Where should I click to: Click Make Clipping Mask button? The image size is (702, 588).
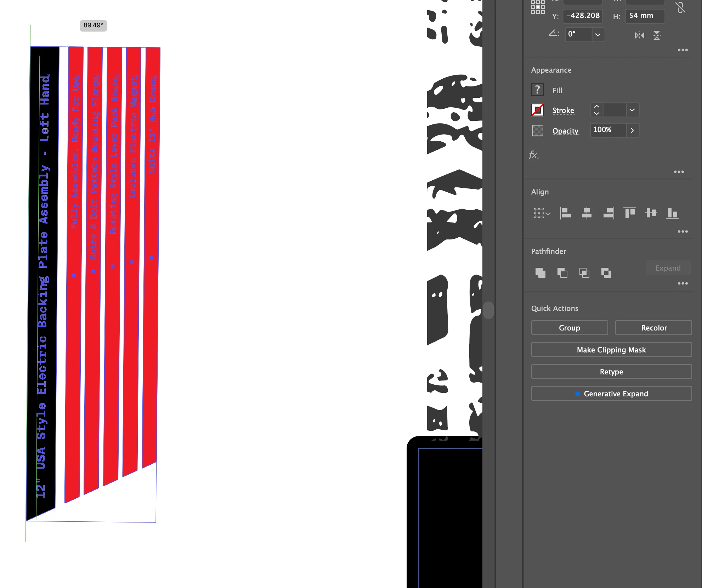[611, 350]
